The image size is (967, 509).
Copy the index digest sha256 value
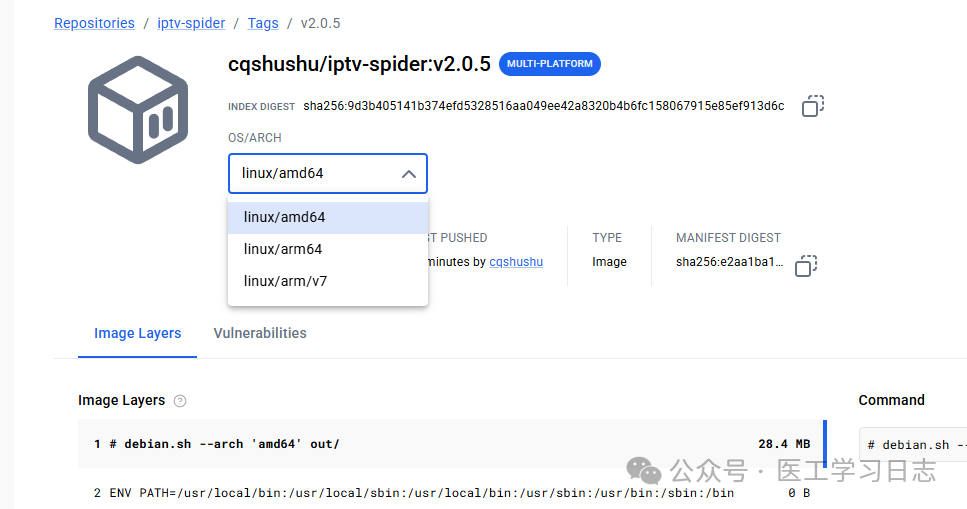click(813, 106)
